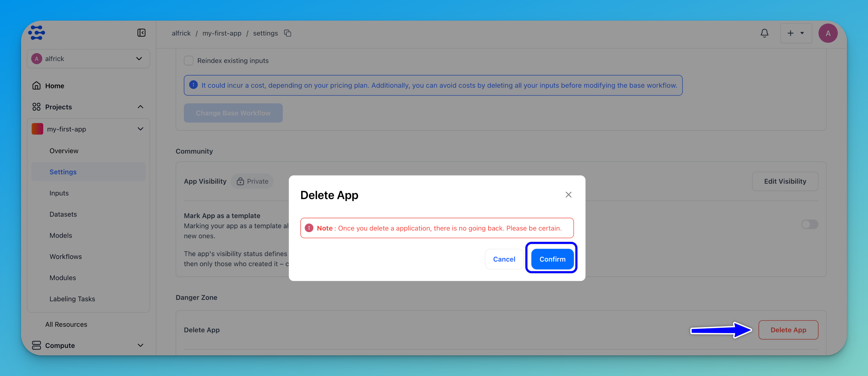This screenshot has width=868, height=376.
Task: Collapse the sidebar panel icon
Action: 141,33
